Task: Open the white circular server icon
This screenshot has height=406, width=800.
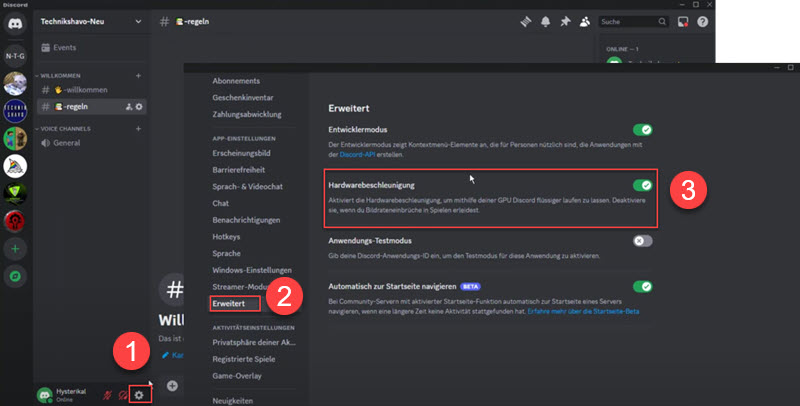Action: 15,166
